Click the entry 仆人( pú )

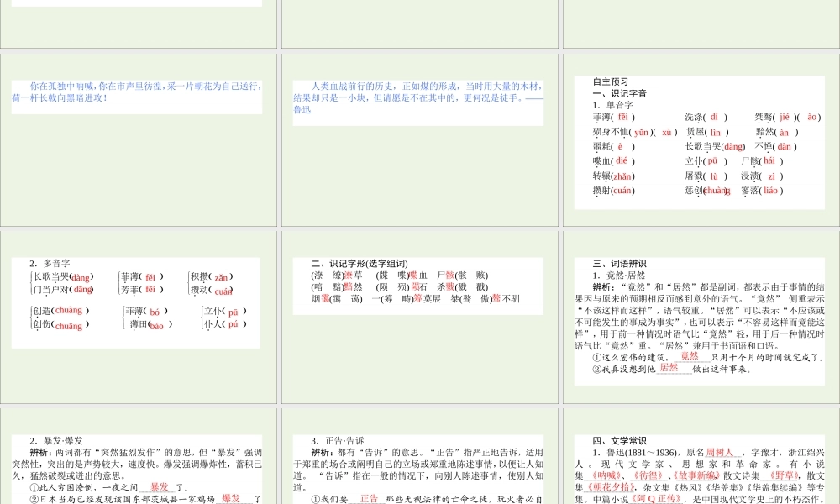click(225, 324)
